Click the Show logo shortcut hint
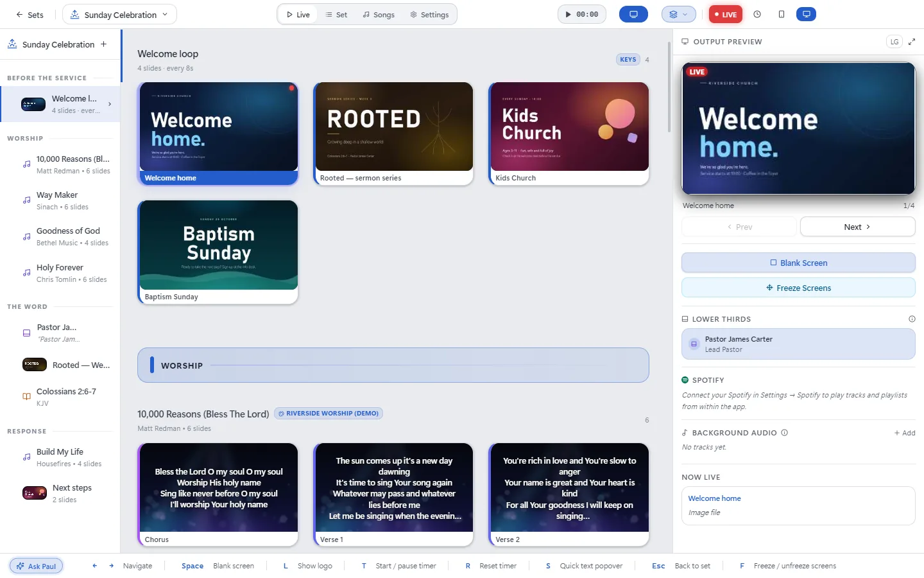This screenshot has width=924, height=578. [307, 566]
